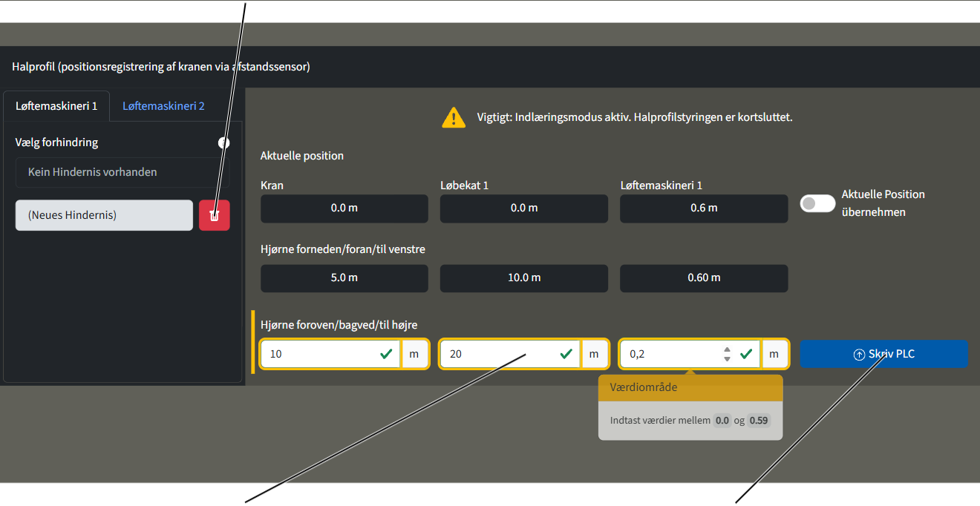Click Kran current position value 0.0 m

click(344, 208)
